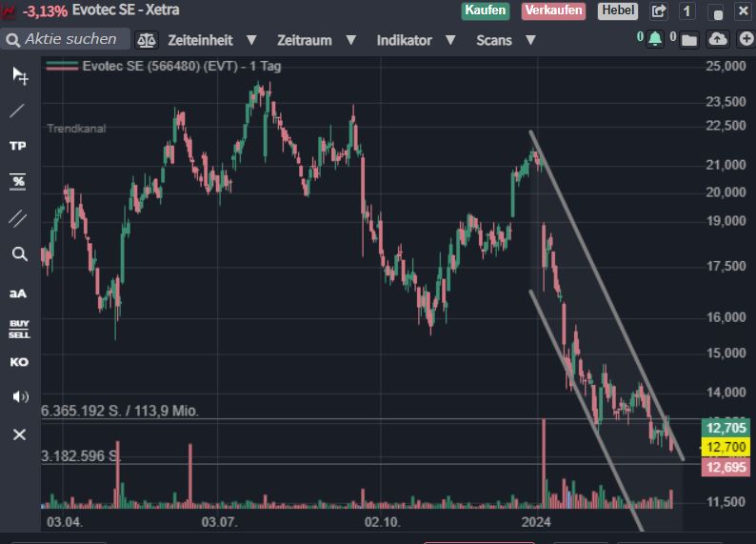756x544 pixels.
Task: Click the green Kaufen button
Action: (486, 10)
